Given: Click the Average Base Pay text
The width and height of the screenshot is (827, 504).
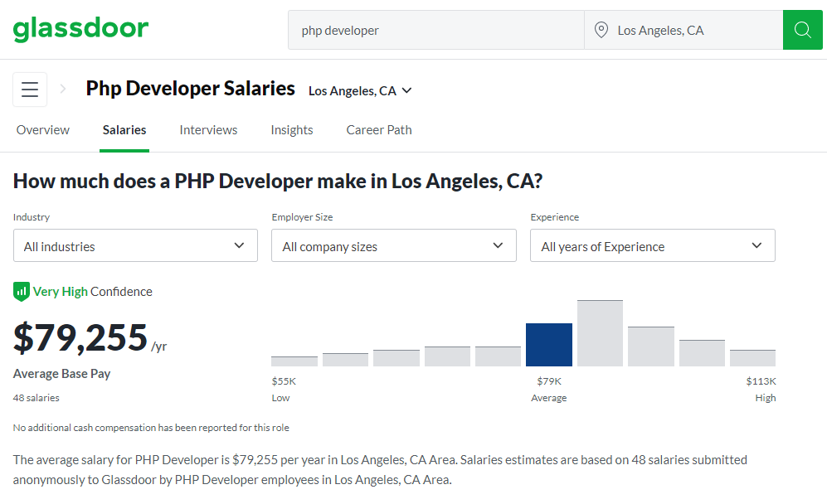Looking at the screenshot, I should point(61,374).
